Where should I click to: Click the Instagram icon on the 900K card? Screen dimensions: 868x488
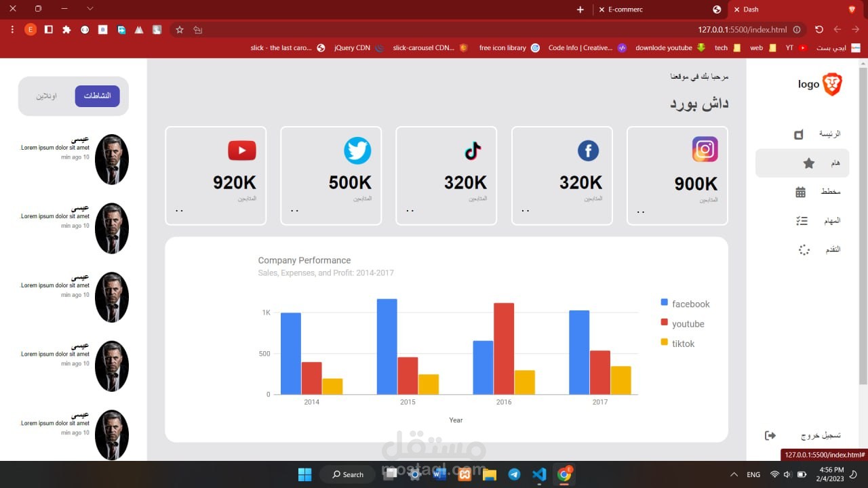click(x=705, y=149)
